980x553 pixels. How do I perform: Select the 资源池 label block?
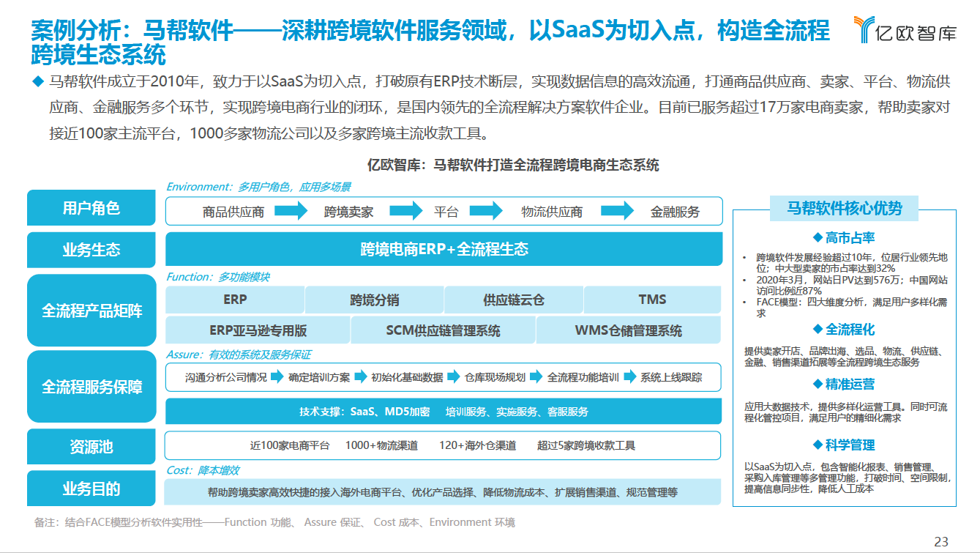[x=91, y=446]
